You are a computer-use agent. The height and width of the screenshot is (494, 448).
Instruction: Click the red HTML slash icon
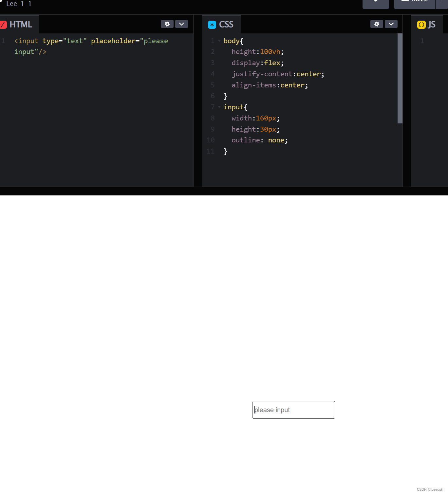pos(3,25)
